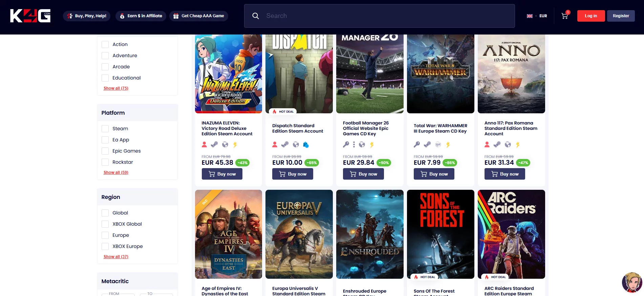
Task: Open the Anno 117 Pax Romana cover
Action: coord(511,74)
